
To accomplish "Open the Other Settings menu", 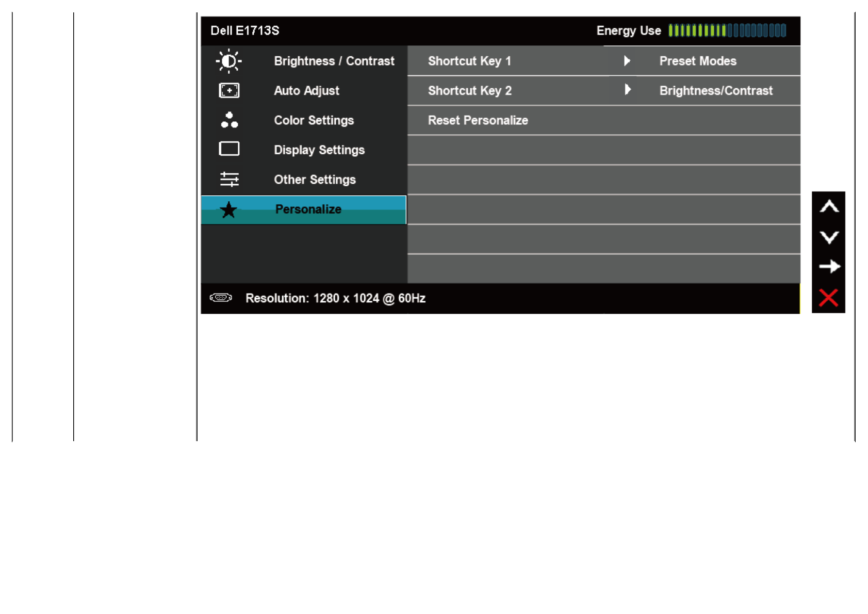I will click(x=304, y=180).
